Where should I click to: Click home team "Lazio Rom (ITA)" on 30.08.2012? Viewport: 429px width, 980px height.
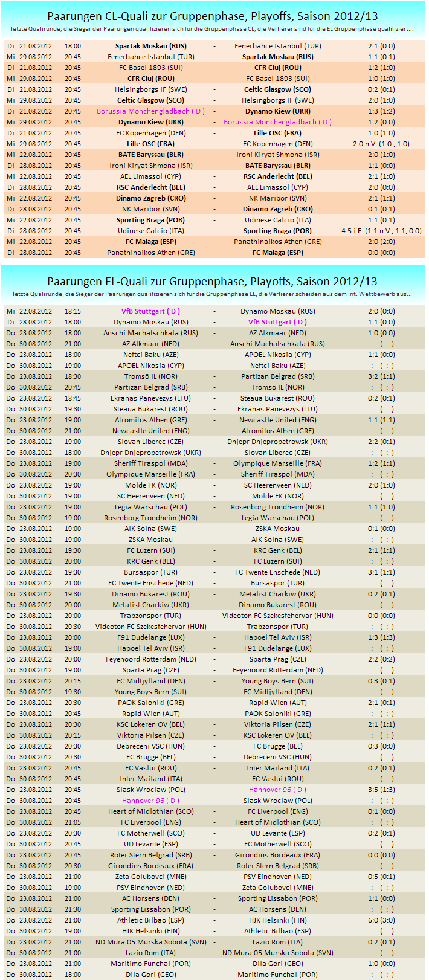151,953
